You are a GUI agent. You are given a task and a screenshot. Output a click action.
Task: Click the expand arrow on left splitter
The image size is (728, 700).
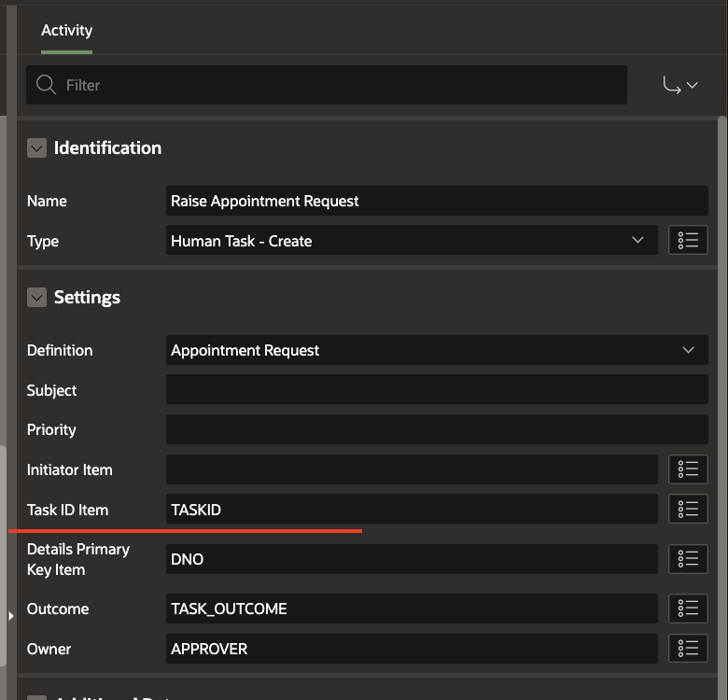click(x=11, y=616)
